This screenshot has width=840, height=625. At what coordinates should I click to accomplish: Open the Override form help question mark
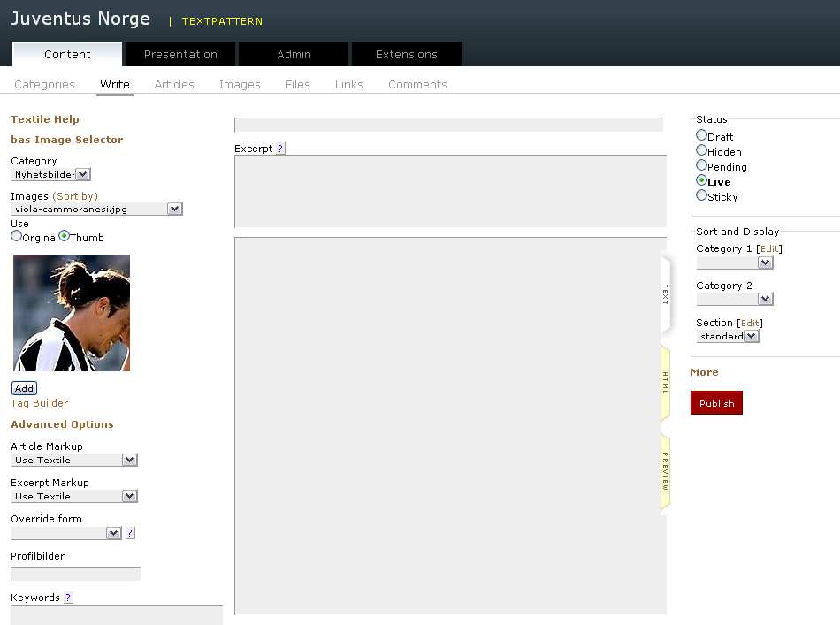pyautogui.click(x=130, y=533)
